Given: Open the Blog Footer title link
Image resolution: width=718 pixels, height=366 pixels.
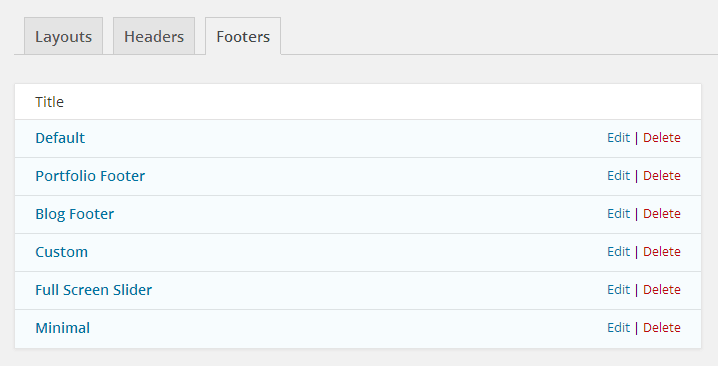Looking at the screenshot, I should (x=75, y=214).
